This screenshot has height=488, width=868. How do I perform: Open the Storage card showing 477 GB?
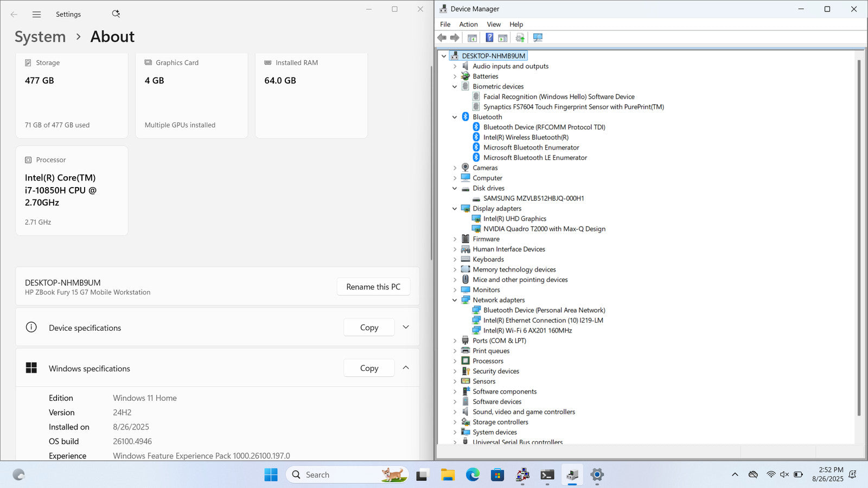(x=72, y=95)
